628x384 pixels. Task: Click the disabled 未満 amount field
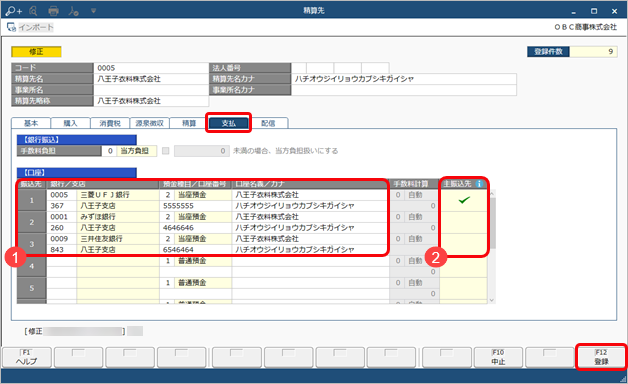(x=201, y=151)
